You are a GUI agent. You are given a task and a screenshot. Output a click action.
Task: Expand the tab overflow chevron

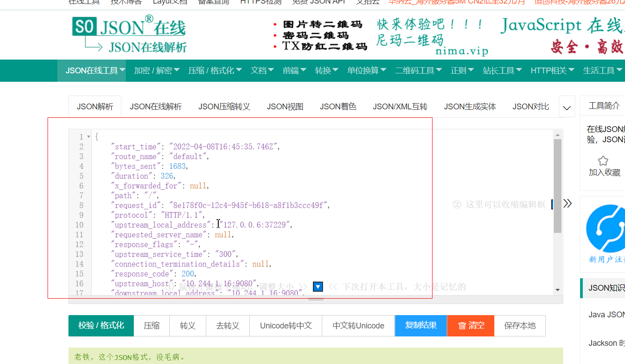click(567, 108)
